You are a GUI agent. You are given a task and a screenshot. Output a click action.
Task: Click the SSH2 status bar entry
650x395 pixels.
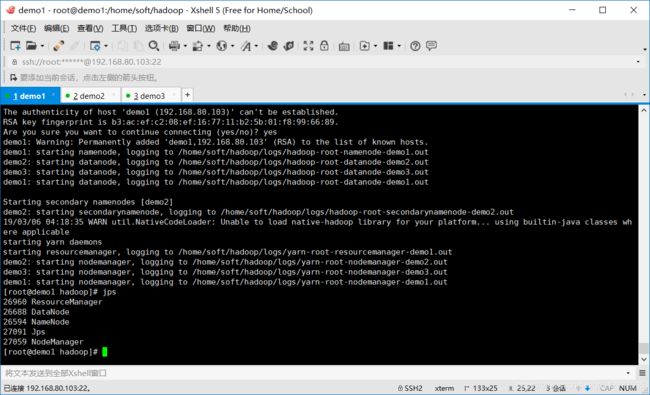tap(410, 388)
